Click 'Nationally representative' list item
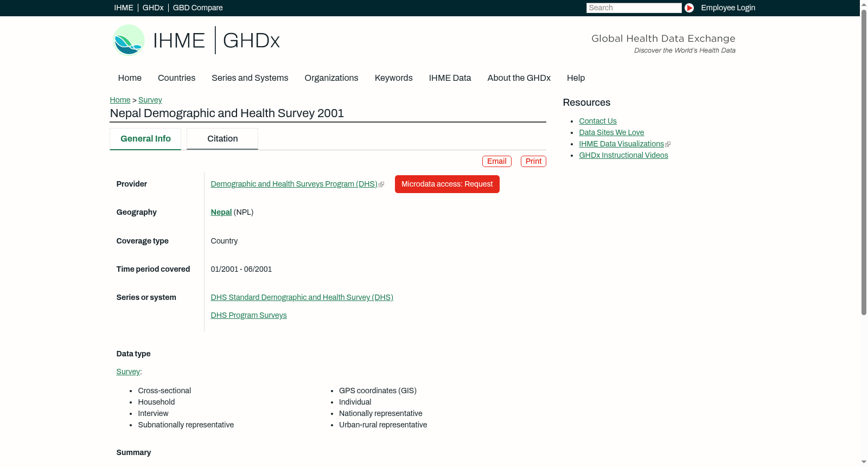This screenshot has width=868, height=467. [380, 413]
